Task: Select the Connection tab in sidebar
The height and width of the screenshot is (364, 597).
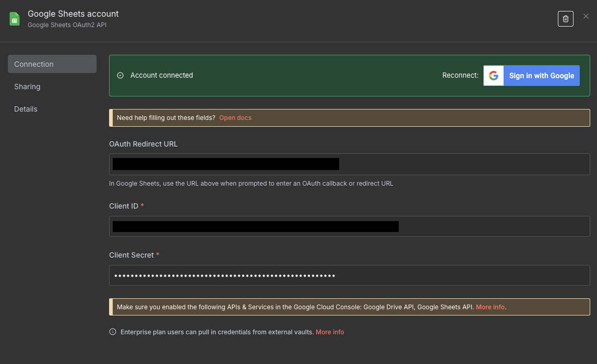Action: 33,64
